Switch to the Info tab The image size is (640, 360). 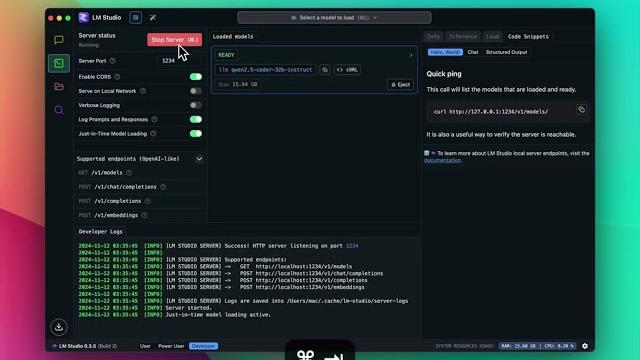pyautogui.click(x=433, y=36)
